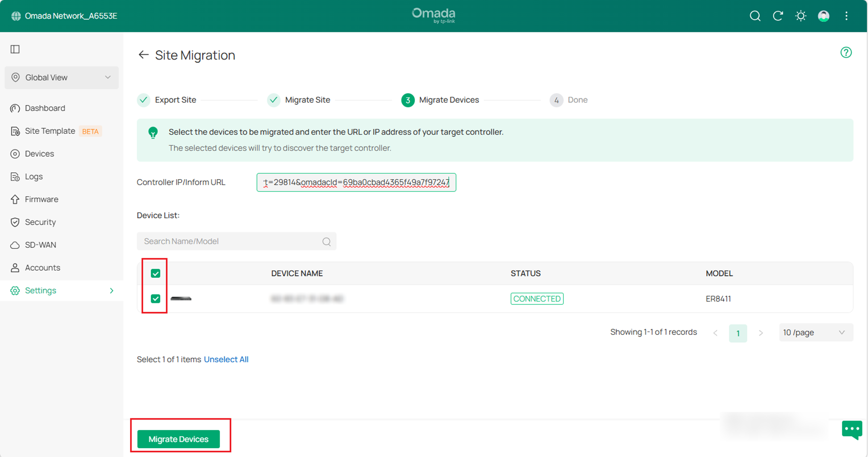868x457 pixels.
Task: Switch to the Export Site step
Action: coord(175,100)
